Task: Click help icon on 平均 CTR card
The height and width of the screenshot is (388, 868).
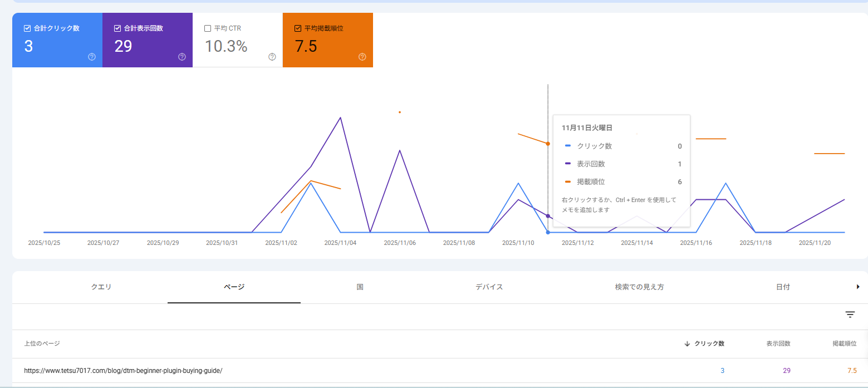Action: 272,57
